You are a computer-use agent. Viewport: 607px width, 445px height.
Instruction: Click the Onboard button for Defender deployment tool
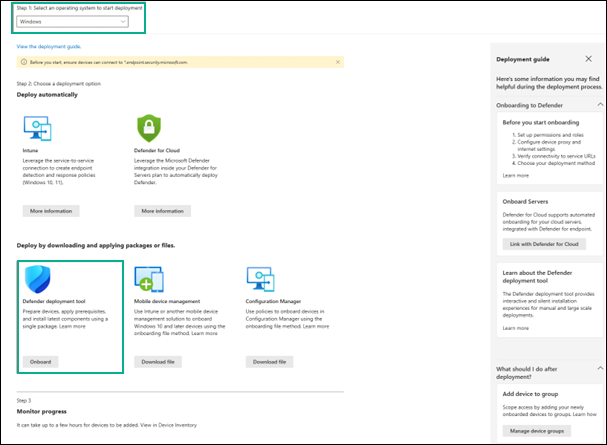pyautogui.click(x=40, y=362)
